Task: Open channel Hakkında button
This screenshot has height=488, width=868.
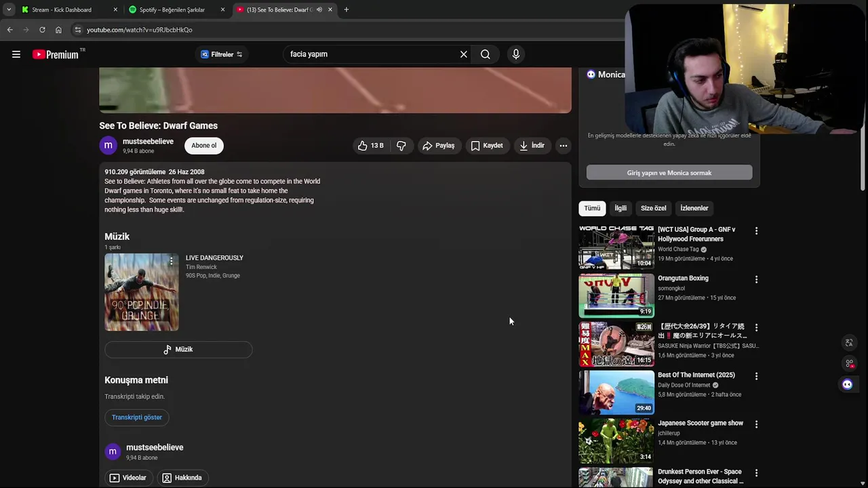Action: coord(182,478)
